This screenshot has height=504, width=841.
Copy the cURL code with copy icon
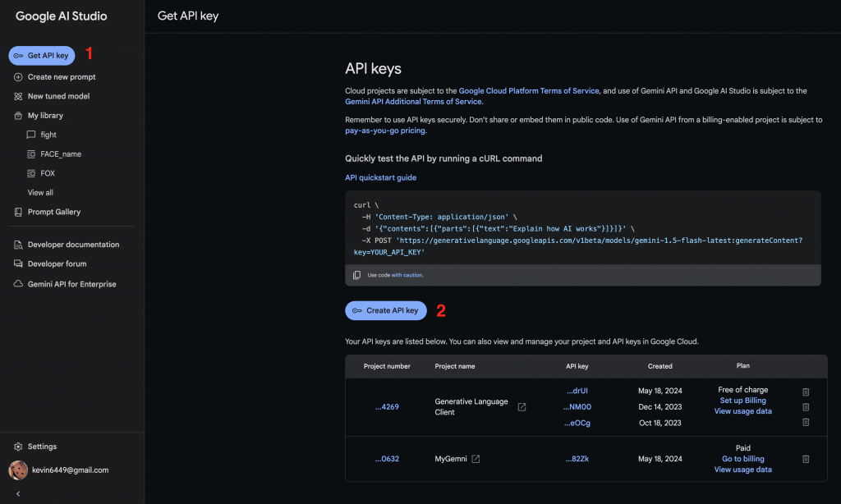356,275
